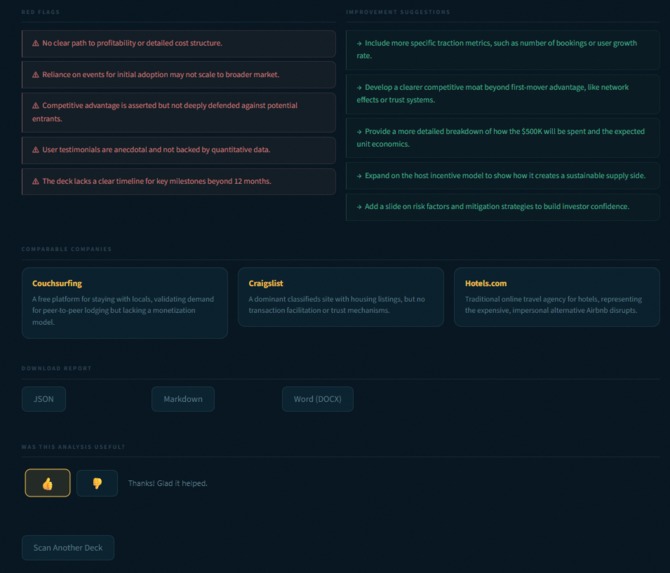
Task: Open the Craigslist comparable company card
Action: tap(341, 297)
